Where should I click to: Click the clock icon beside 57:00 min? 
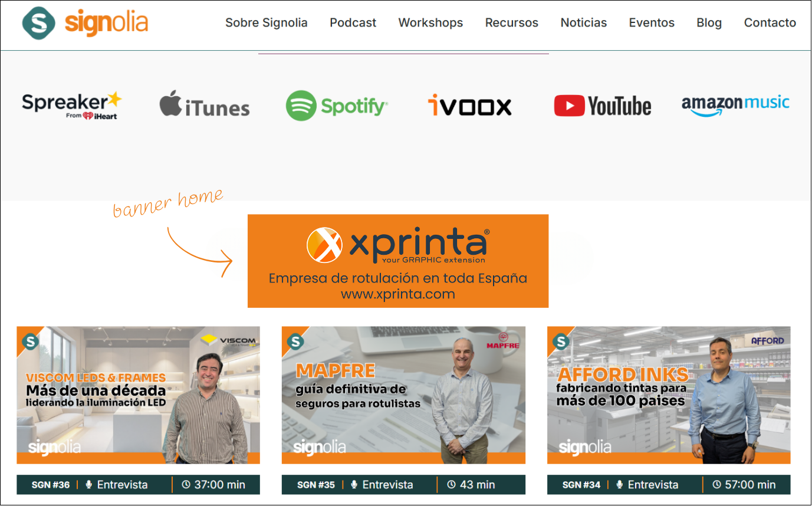717,485
